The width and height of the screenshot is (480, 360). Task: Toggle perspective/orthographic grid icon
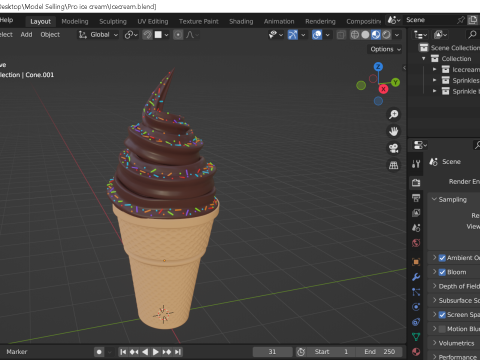pos(394,165)
